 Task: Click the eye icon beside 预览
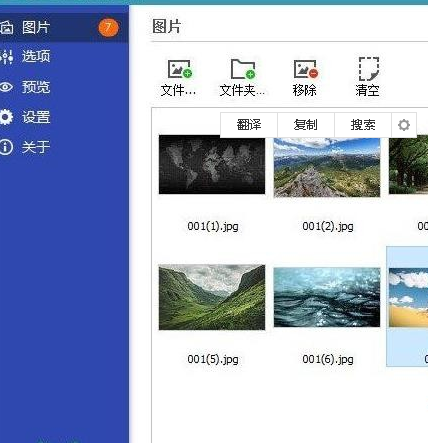[6, 87]
